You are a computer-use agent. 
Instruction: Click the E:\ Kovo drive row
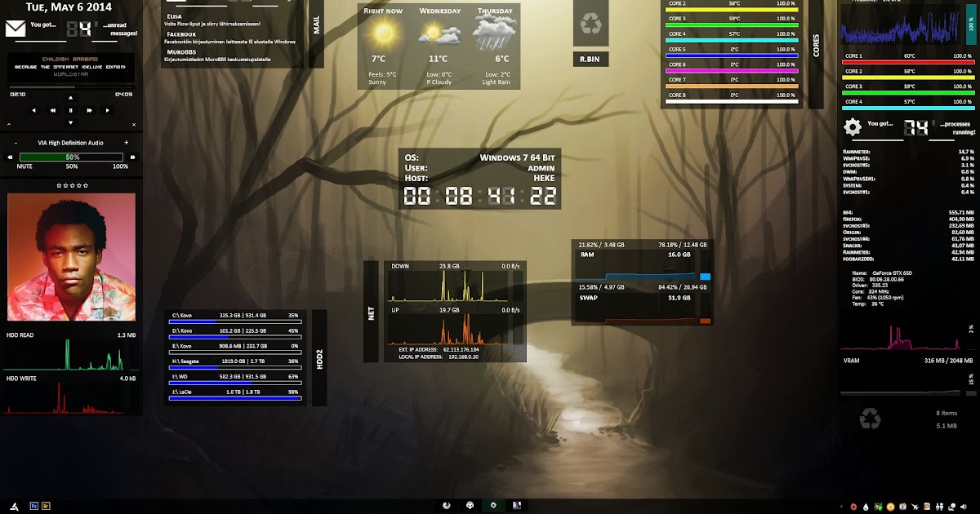tap(235, 348)
